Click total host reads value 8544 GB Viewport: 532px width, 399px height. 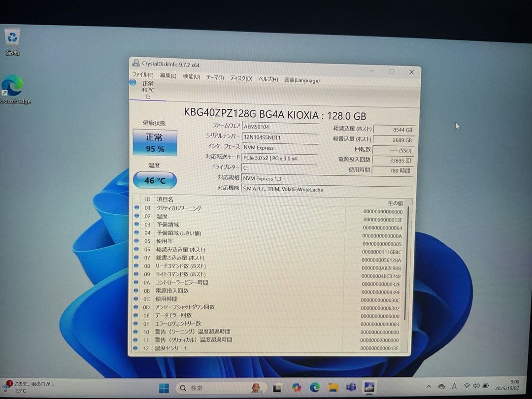(394, 130)
